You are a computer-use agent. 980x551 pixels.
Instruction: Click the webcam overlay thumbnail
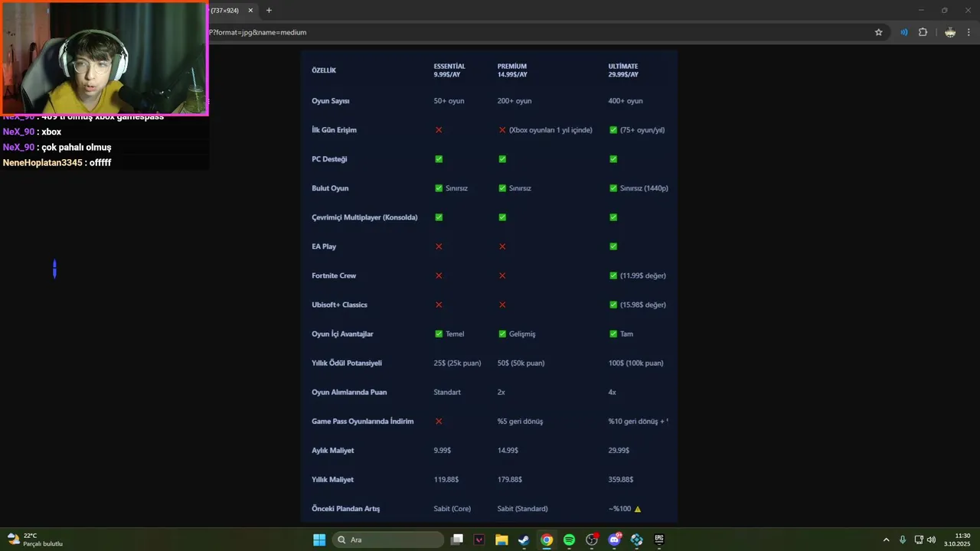[x=104, y=58]
